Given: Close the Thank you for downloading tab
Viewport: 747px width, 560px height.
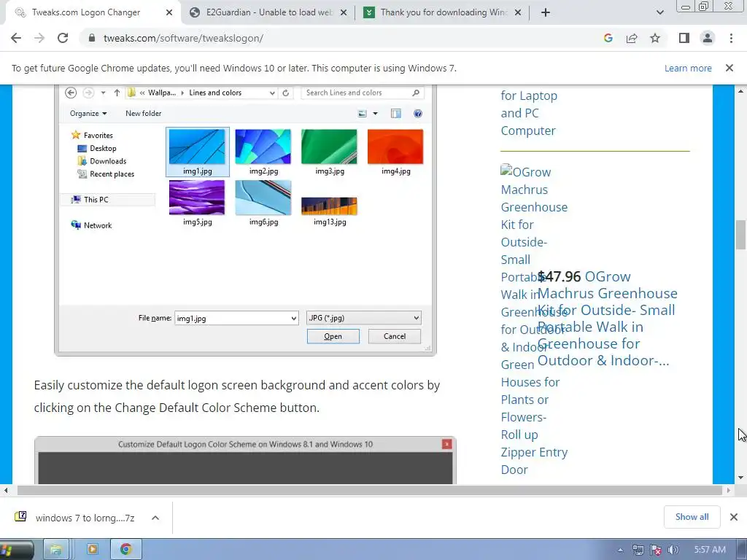Looking at the screenshot, I should (519, 12).
